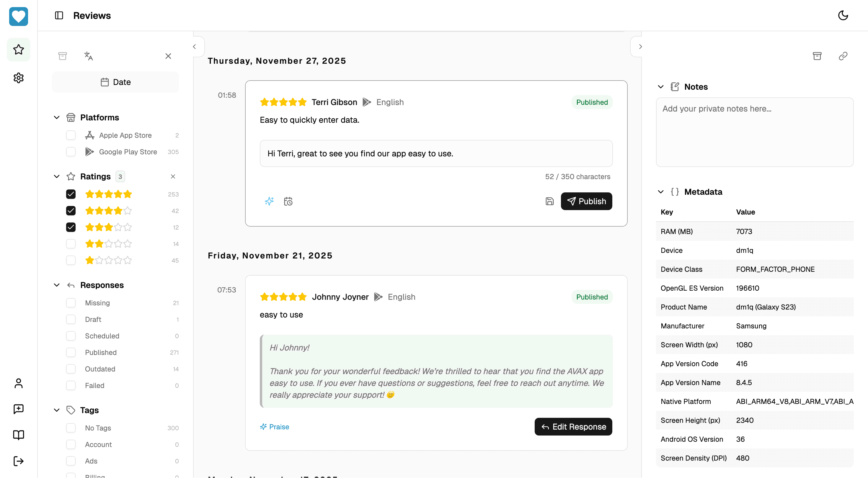Collapse the review list with the left chevron
The image size is (868, 478).
[195, 47]
